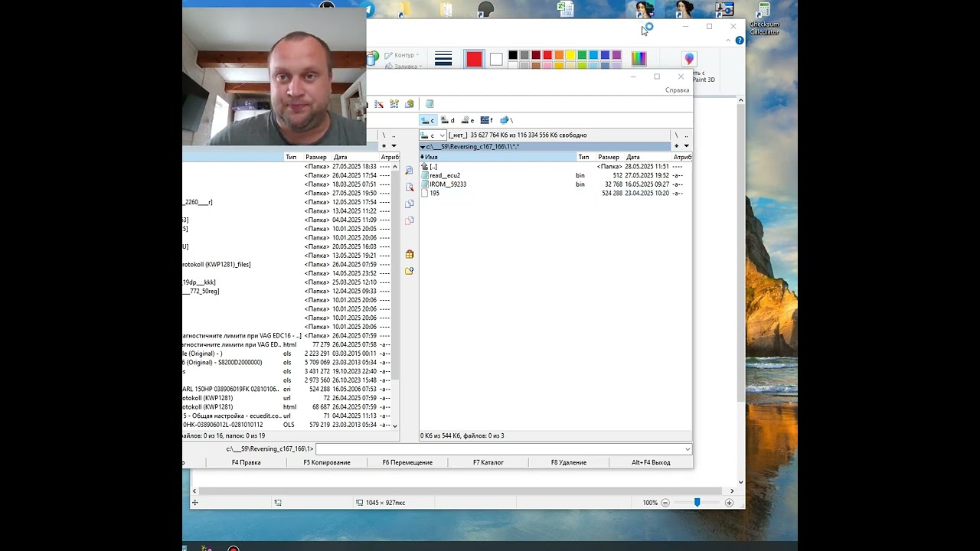
Task: Select drive c button in drive bar
Action: (x=428, y=120)
